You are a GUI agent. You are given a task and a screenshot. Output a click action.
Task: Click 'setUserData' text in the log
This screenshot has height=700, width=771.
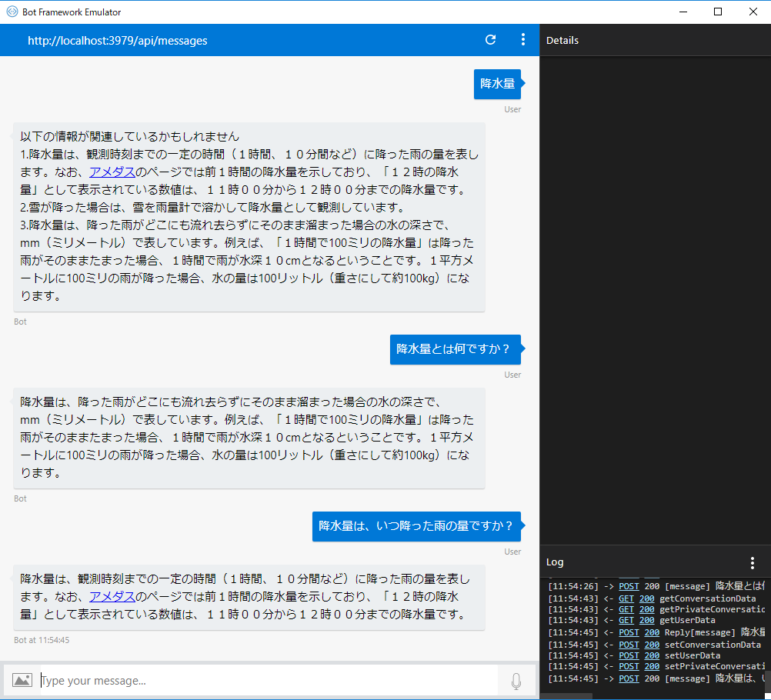693,655
